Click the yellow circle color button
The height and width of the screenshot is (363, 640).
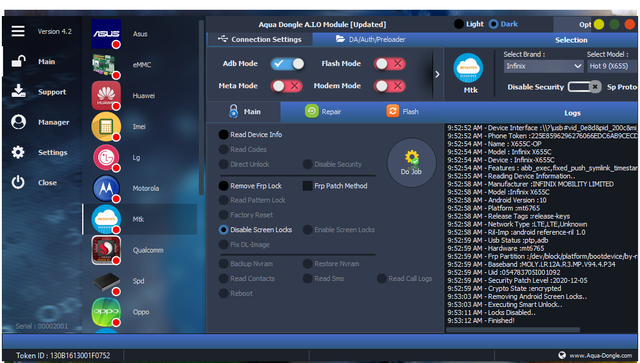pos(599,24)
